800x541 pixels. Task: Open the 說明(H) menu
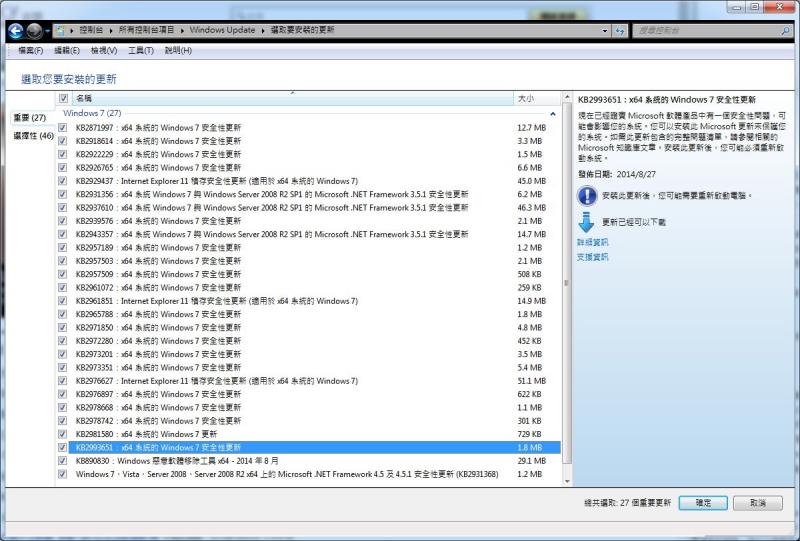pyautogui.click(x=178, y=50)
